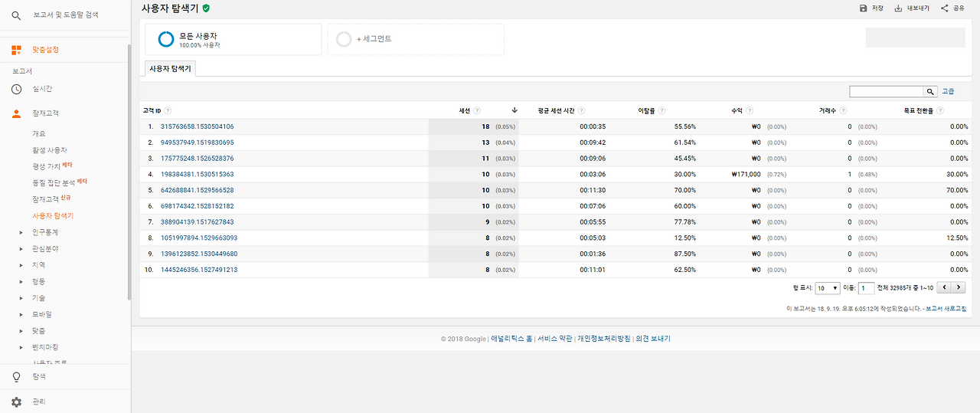980x413 pixels.
Task: Go to previous page arrow
Action: point(945,287)
